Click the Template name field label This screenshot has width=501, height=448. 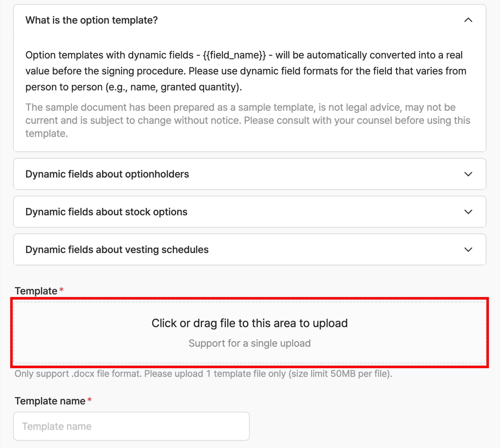(50, 401)
